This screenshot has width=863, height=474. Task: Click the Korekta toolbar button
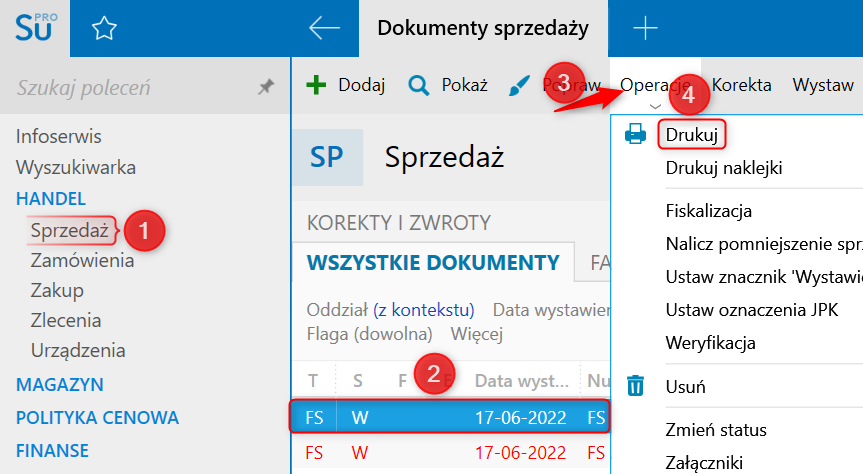coord(741,85)
